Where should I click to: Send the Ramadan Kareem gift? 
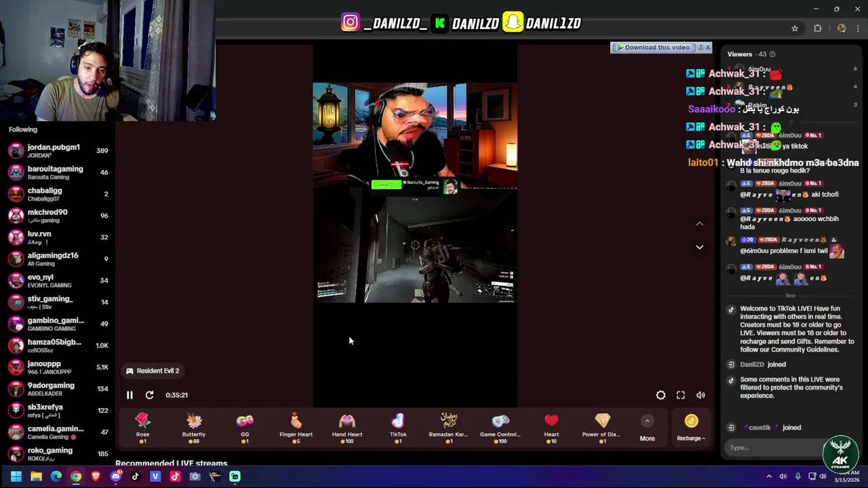pos(449,428)
